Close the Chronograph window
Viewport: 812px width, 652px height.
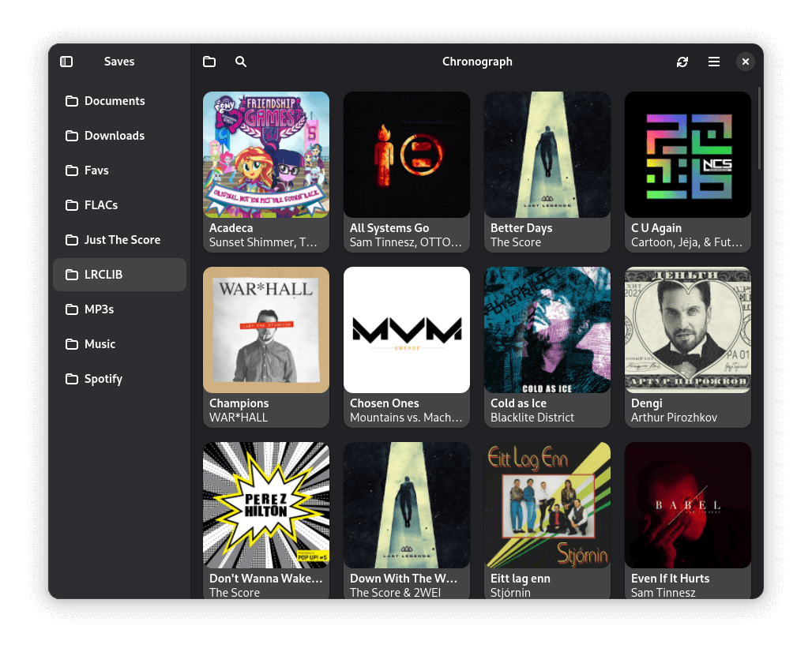pyautogui.click(x=746, y=62)
